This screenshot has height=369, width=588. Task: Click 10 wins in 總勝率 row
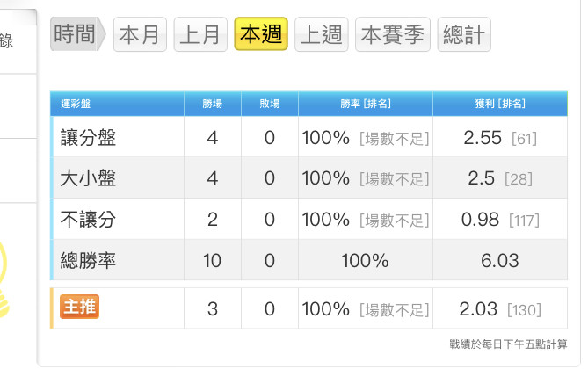(212, 261)
